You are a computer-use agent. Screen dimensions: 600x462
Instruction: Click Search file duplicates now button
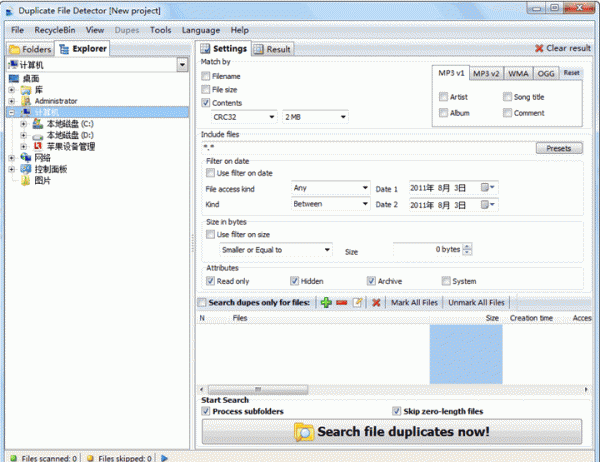tap(392, 431)
